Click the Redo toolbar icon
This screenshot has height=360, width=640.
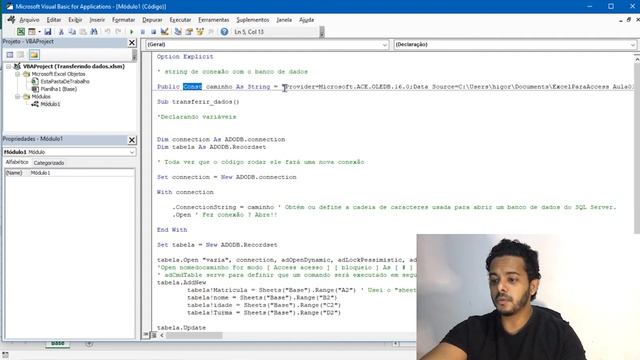coord(118,32)
